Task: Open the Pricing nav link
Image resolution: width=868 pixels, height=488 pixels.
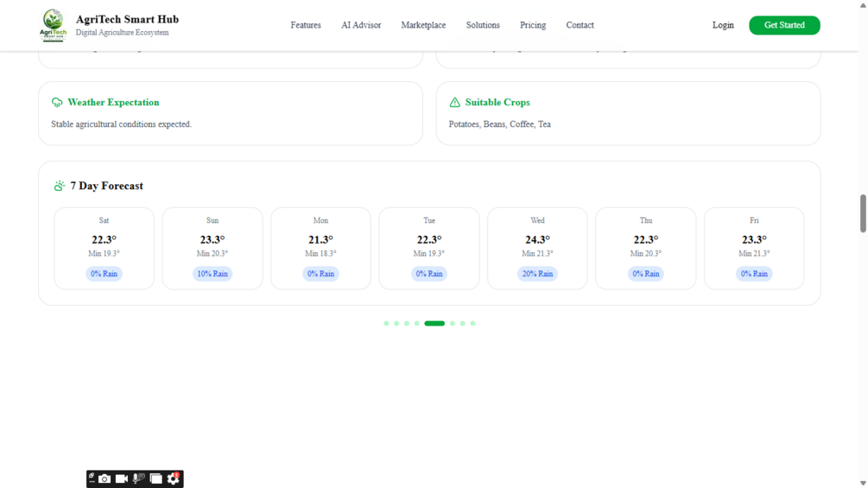Action: click(533, 25)
